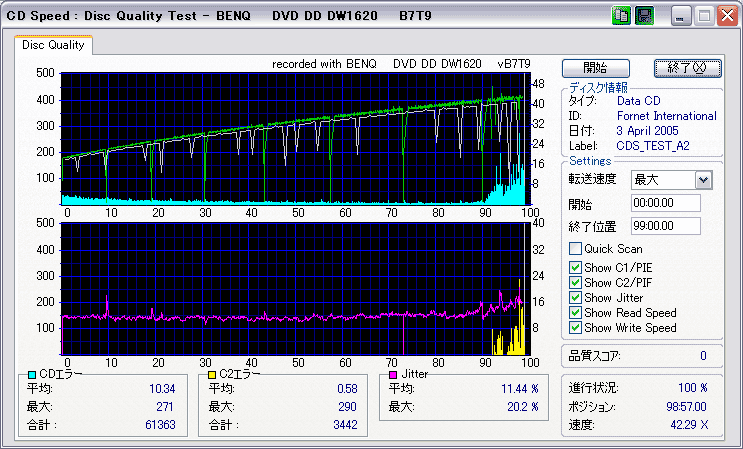
Task: Close the Disc Quality Test window
Action: pyautogui.click(x=727, y=16)
